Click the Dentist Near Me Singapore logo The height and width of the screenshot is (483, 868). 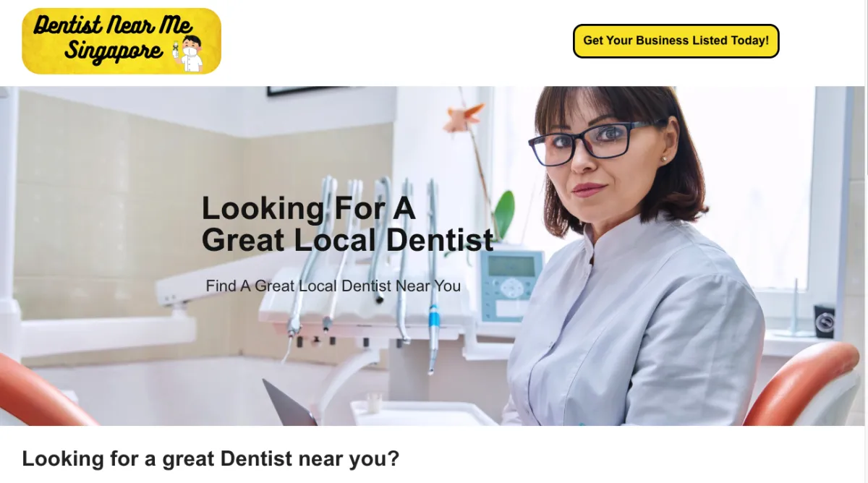click(x=122, y=41)
